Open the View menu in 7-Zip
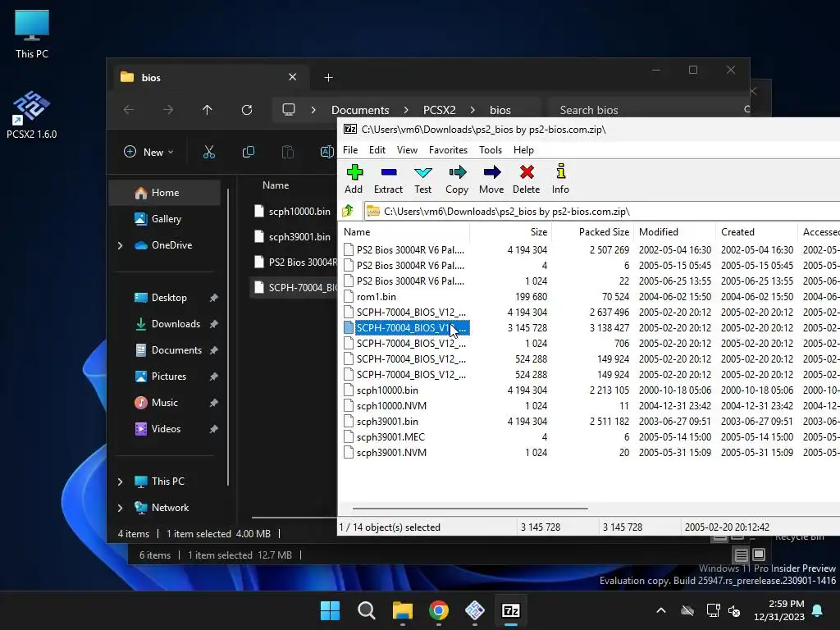The height and width of the screenshot is (630, 840). click(407, 150)
